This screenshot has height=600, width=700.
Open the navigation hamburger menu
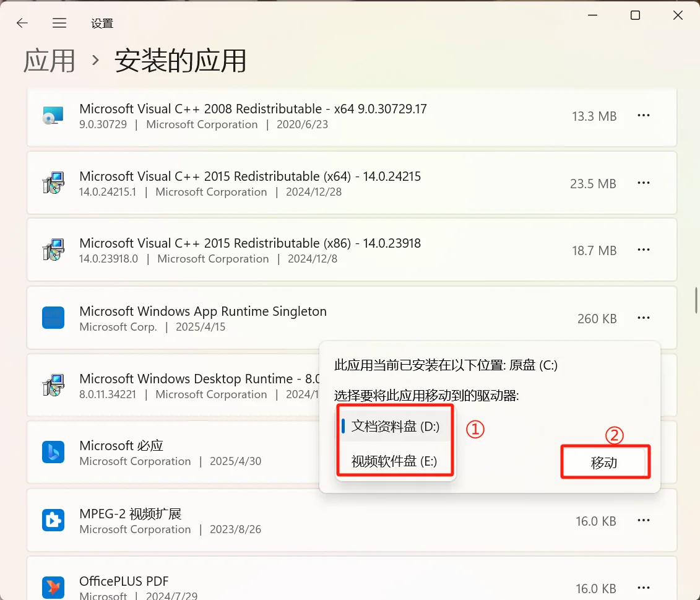click(59, 23)
